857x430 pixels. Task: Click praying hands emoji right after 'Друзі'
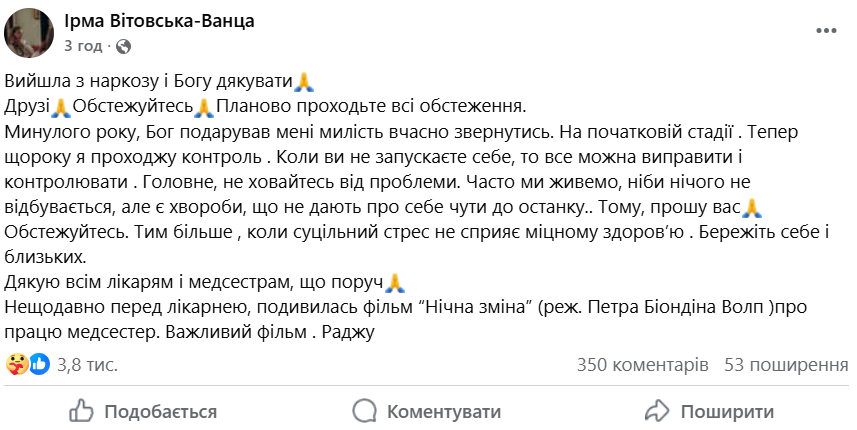point(61,107)
